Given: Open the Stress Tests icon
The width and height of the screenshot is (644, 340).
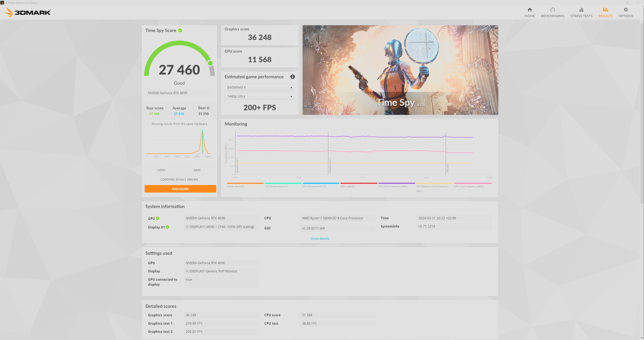Looking at the screenshot, I should (x=581, y=10).
